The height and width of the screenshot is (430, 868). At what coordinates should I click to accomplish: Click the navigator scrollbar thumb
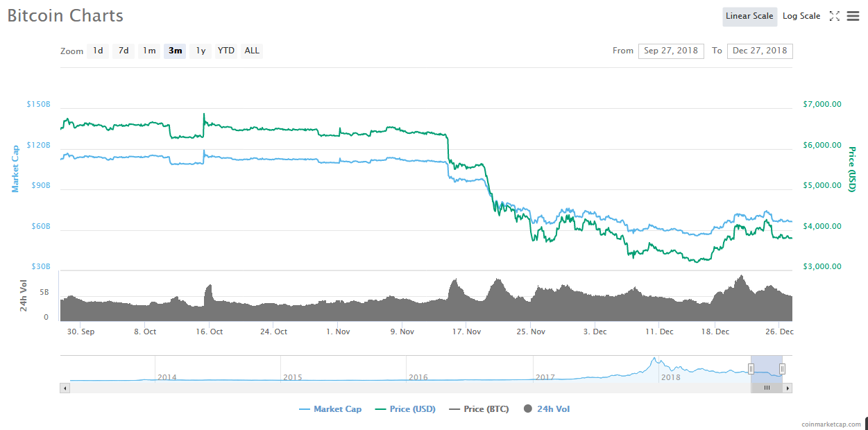click(x=767, y=388)
